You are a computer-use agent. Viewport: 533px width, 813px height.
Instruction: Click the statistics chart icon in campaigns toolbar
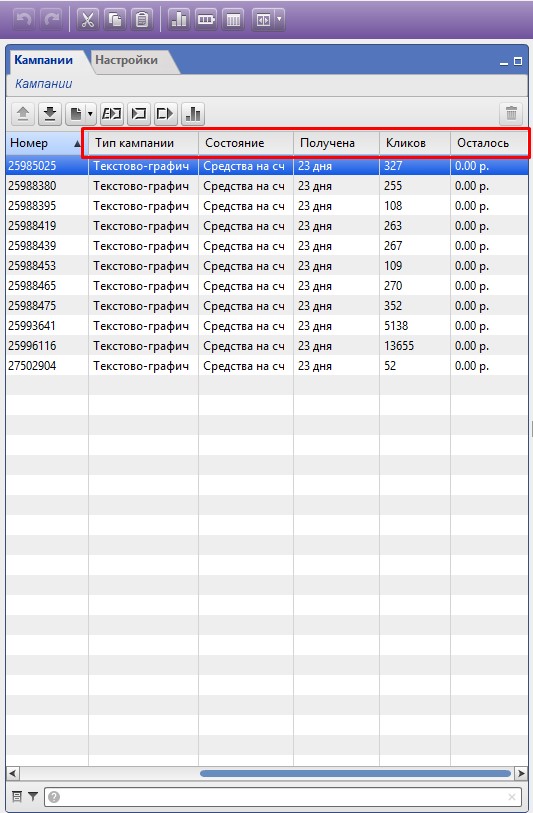(x=193, y=114)
